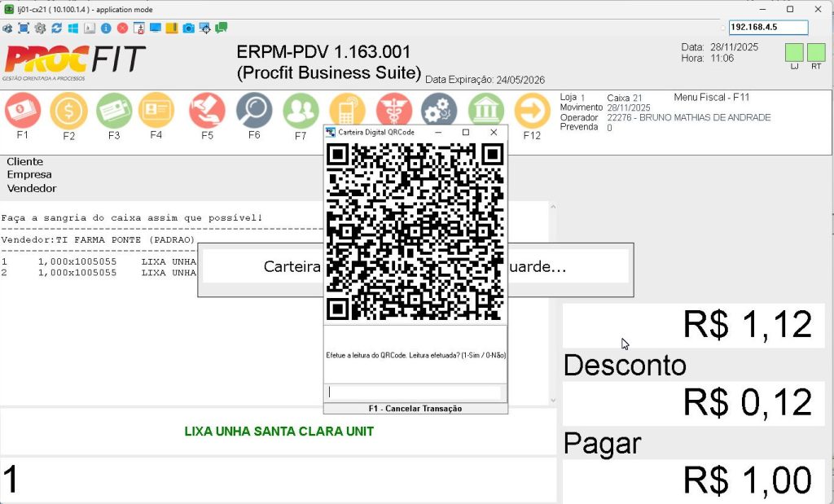This screenshot has height=504, width=834.
Task: Click the green RT status indicator
Action: coord(816,52)
